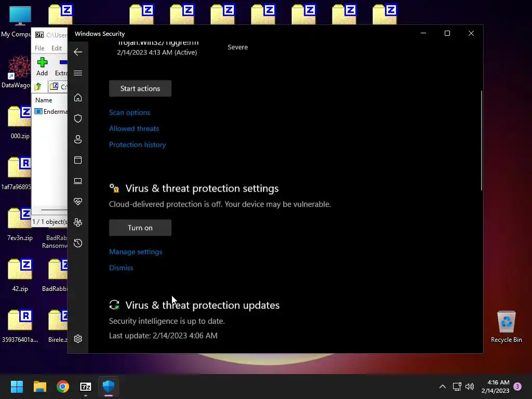Open notification badge showing 3

pyautogui.click(x=517, y=387)
